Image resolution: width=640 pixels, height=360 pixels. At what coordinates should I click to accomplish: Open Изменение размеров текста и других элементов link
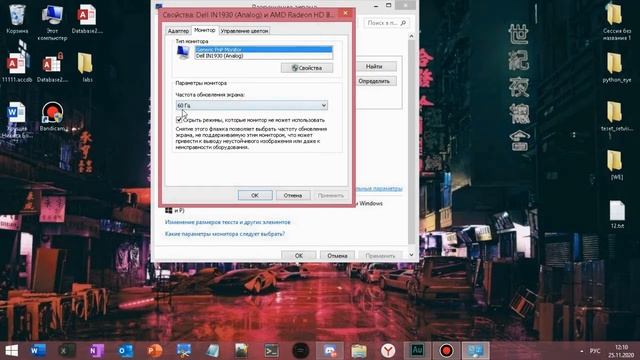(x=228, y=222)
